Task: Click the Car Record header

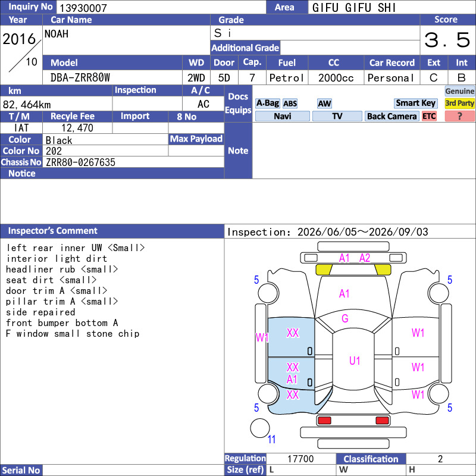Action: tap(392, 62)
